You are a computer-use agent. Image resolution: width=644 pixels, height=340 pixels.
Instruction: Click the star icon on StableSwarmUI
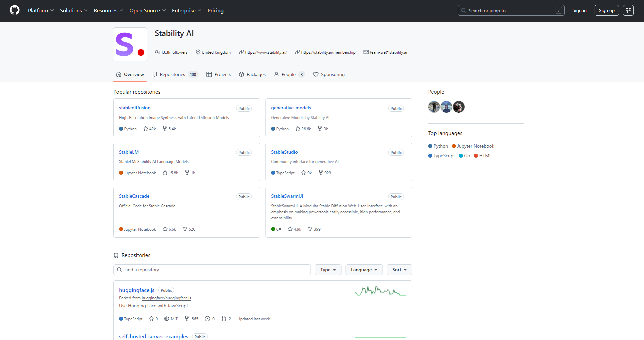pos(290,229)
